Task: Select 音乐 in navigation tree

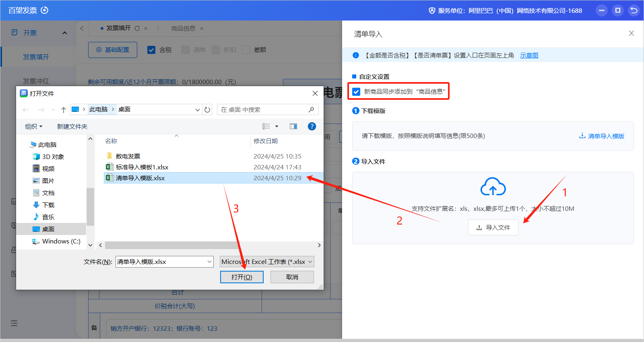Action: (43, 217)
